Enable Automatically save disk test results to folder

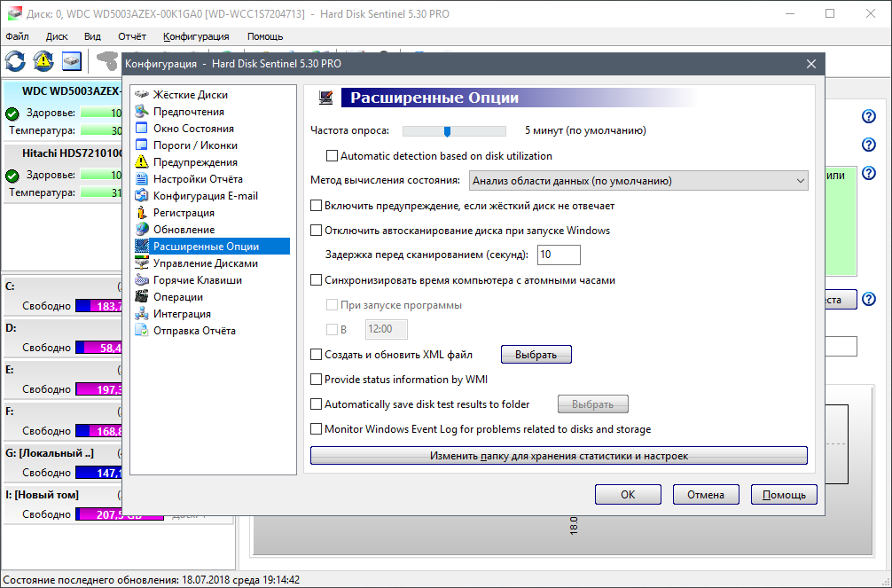click(x=316, y=404)
